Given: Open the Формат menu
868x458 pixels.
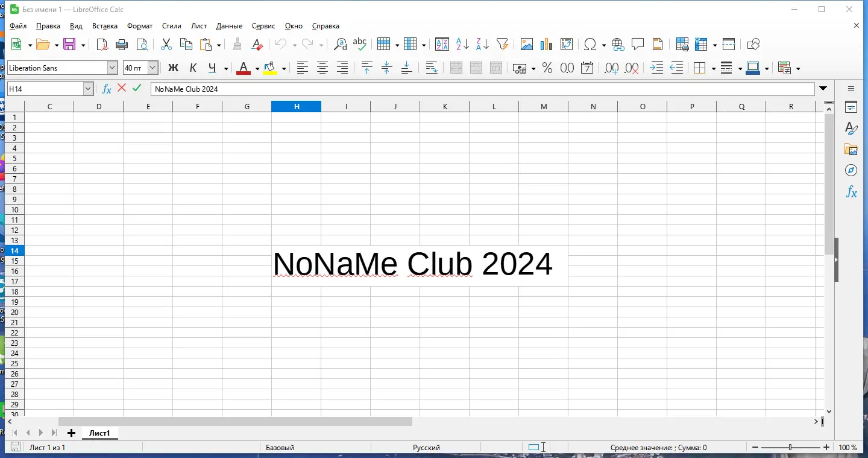Looking at the screenshot, I should coord(140,26).
